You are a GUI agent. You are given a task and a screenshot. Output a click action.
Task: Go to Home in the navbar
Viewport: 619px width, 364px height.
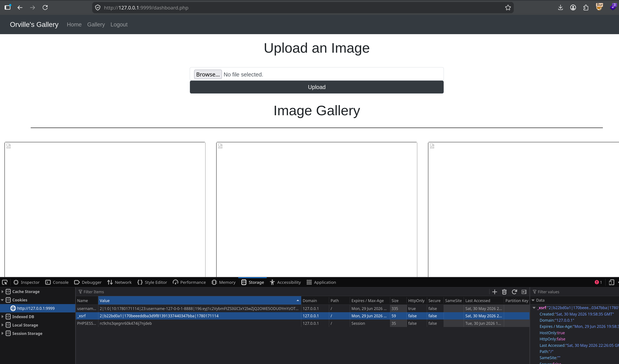coord(74,24)
